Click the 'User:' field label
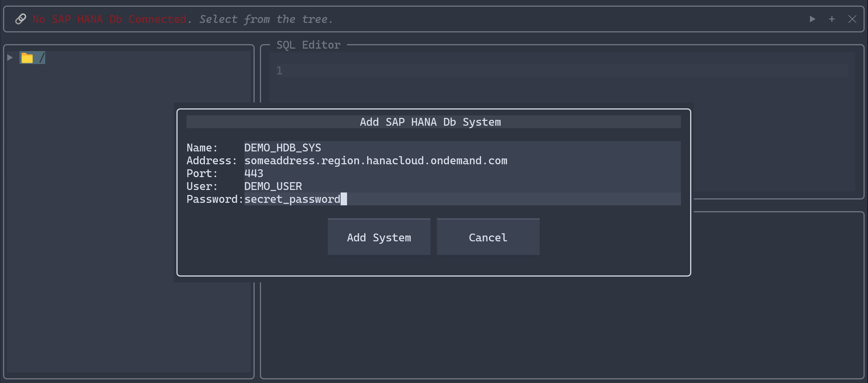Viewport: 868px width, 383px height. click(202, 186)
